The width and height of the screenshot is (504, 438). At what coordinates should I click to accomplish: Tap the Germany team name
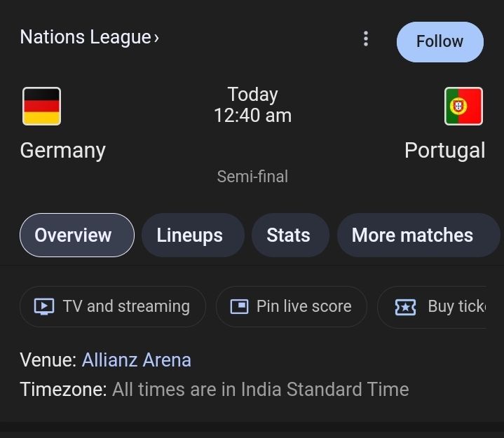pyautogui.click(x=63, y=151)
